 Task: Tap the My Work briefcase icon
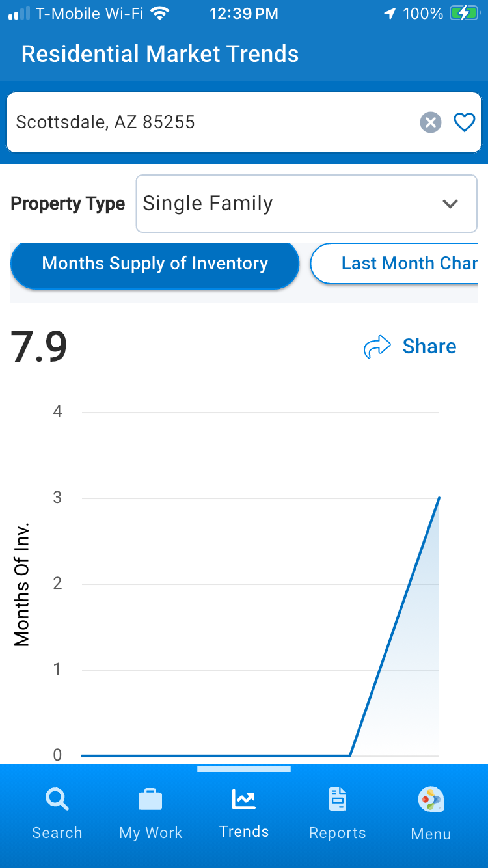coord(150,799)
